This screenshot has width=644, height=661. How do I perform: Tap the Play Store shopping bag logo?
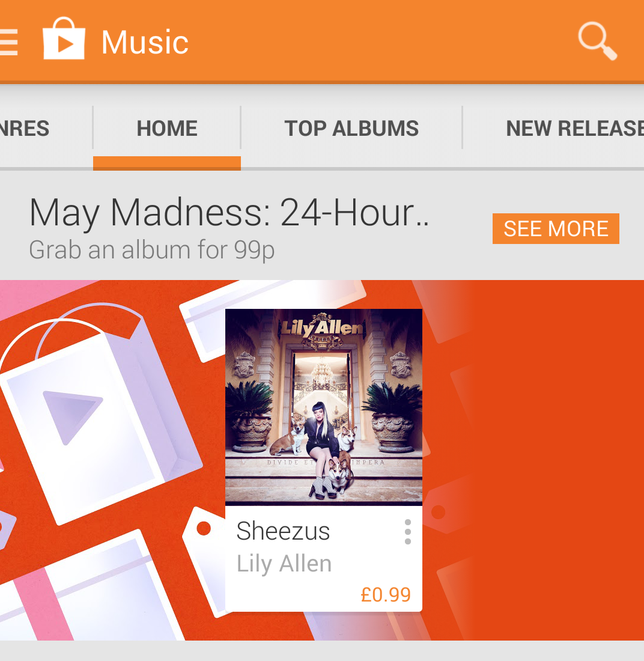(64, 39)
